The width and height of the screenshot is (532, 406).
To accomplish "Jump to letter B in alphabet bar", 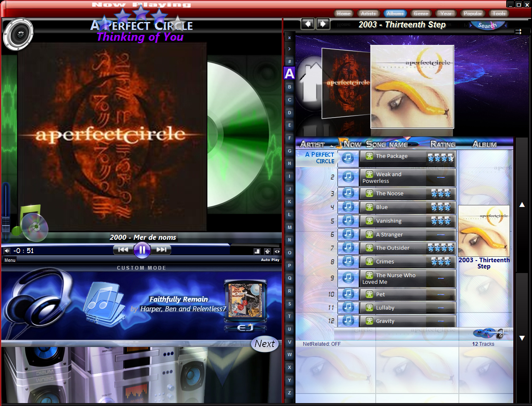I will pos(289,87).
